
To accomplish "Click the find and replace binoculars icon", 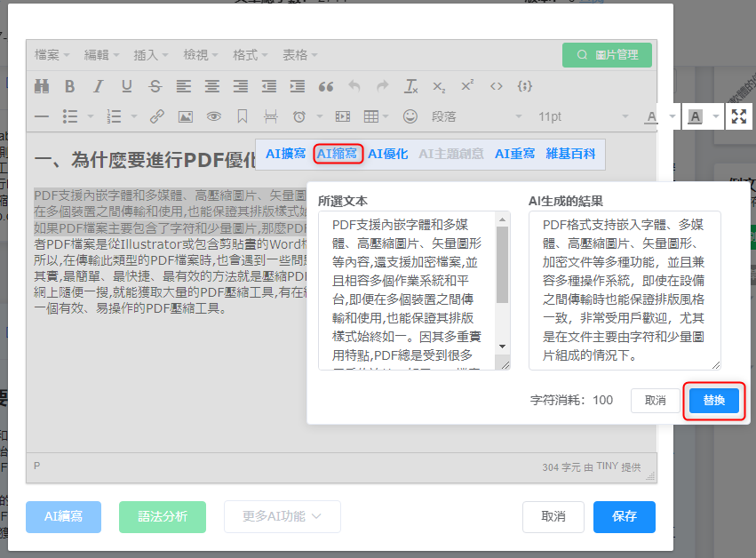I will click(x=42, y=86).
